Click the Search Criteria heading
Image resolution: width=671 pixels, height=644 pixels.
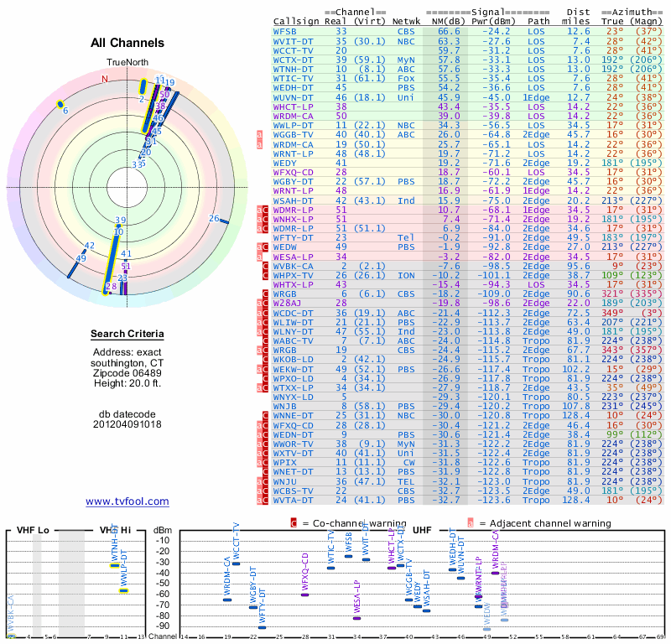[x=127, y=334]
